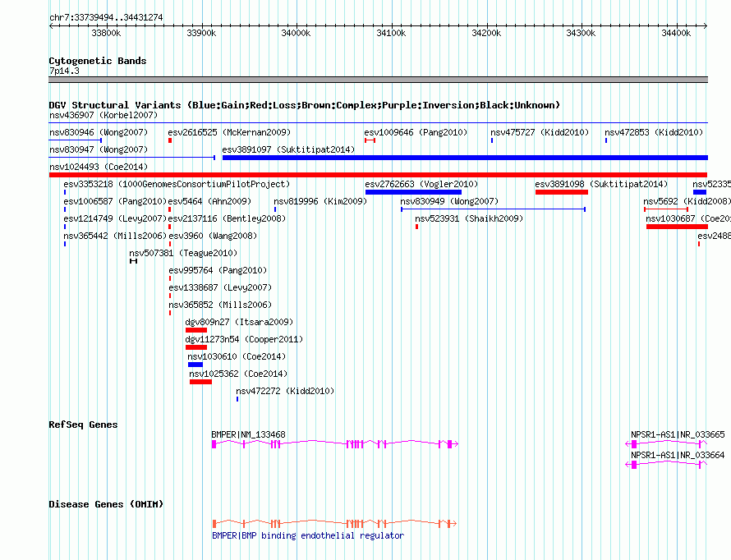Click esv1214749 (Levy2007) label
The image size is (731, 560).
[115, 218]
